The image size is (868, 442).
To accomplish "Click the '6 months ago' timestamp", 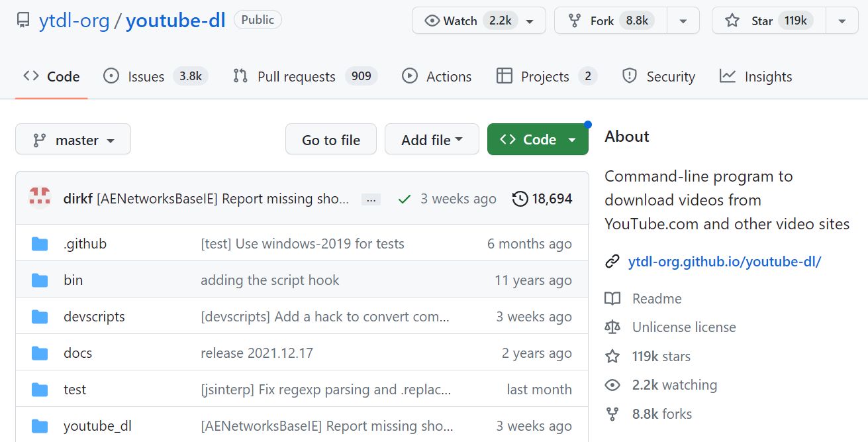I will pyautogui.click(x=530, y=244).
